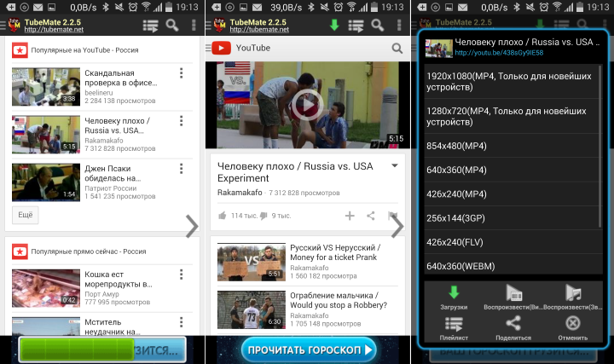Image resolution: width=614 pixels, height=364 pixels.
Task: Select 854x480(MP4) format
Action: point(512,146)
